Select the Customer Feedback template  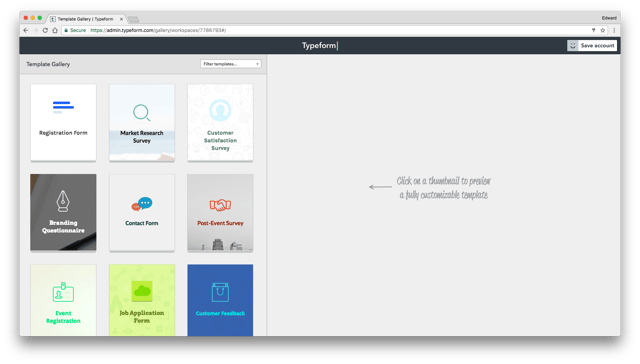point(220,300)
